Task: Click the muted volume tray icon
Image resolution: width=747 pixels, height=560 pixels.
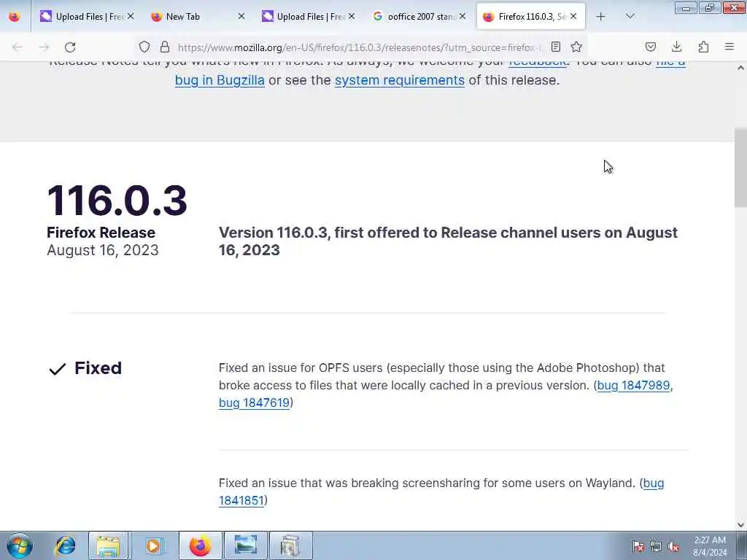Action: (x=673, y=546)
